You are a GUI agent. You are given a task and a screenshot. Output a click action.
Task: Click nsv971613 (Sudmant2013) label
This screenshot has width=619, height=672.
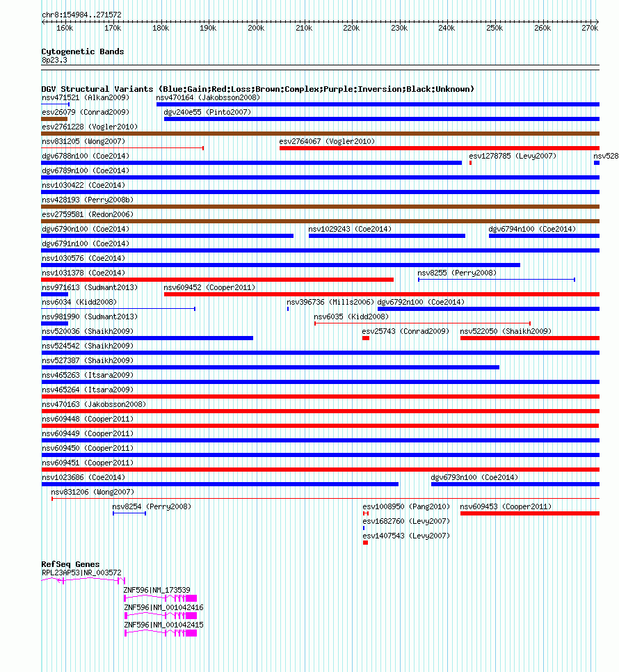coord(90,287)
